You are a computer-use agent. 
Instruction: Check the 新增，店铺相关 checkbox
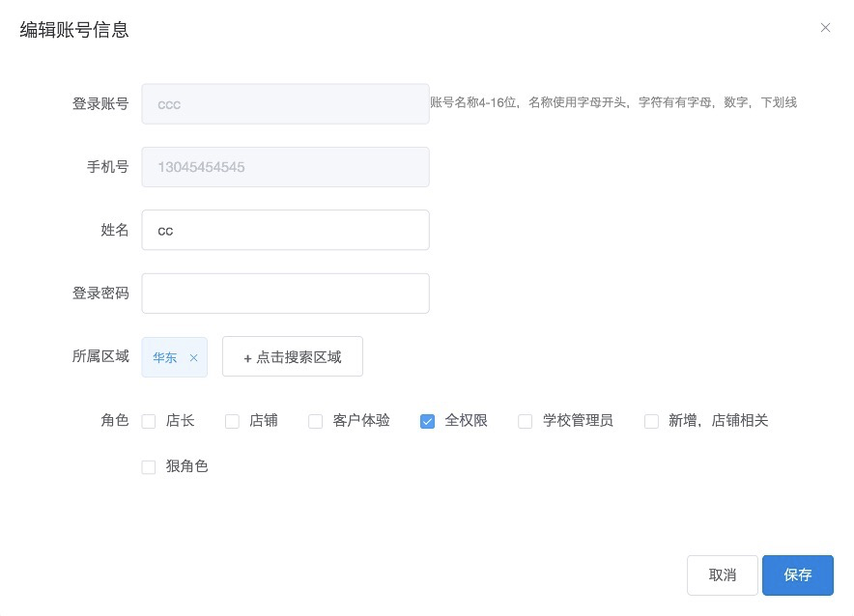[651, 421]
